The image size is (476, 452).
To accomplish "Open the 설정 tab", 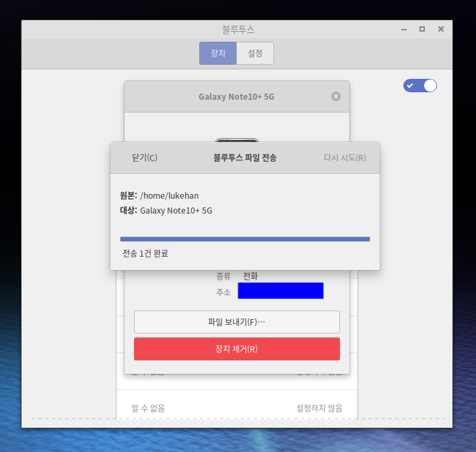I will click(x=255, y=53).
